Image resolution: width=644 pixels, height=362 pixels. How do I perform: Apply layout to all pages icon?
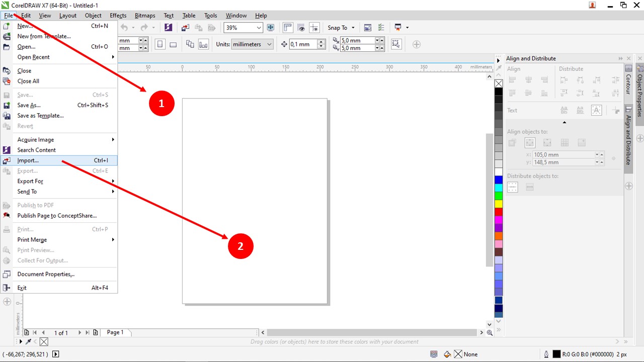(x=190, y=44)
